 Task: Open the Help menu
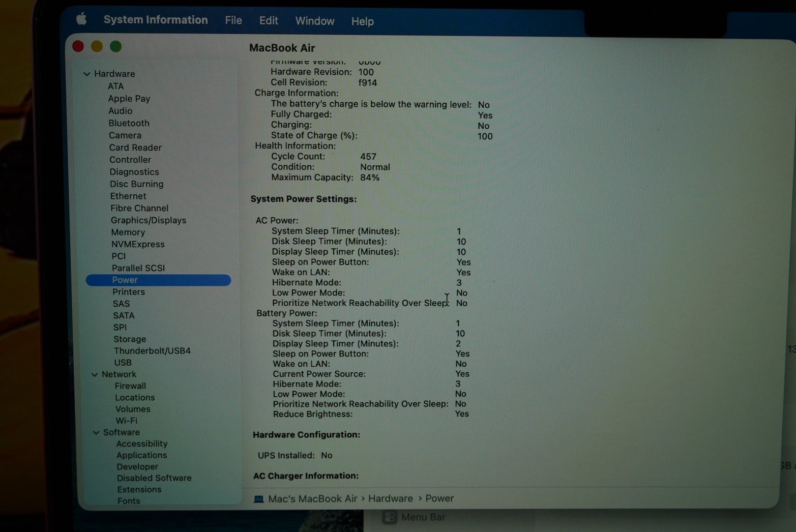(x=363, y=21)
